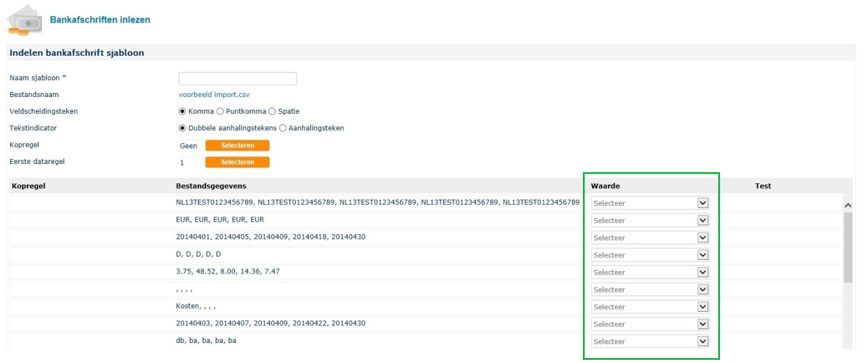
Task: Choose the Aanhalingsteken radio option
Action: (283, 128)
